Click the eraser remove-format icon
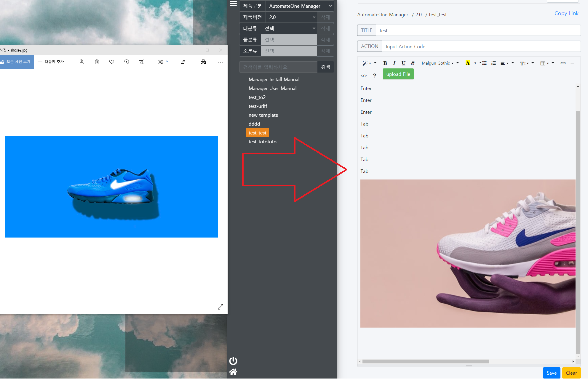Viewport: 588px width, 380px height. point(413,63)
